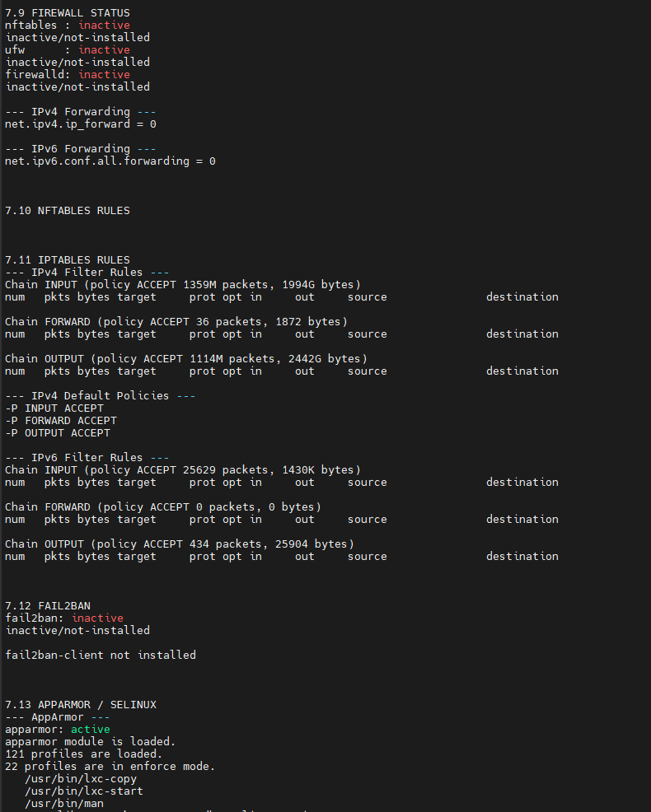
Task: Click the red ufw inactive status
Action: 104,49
